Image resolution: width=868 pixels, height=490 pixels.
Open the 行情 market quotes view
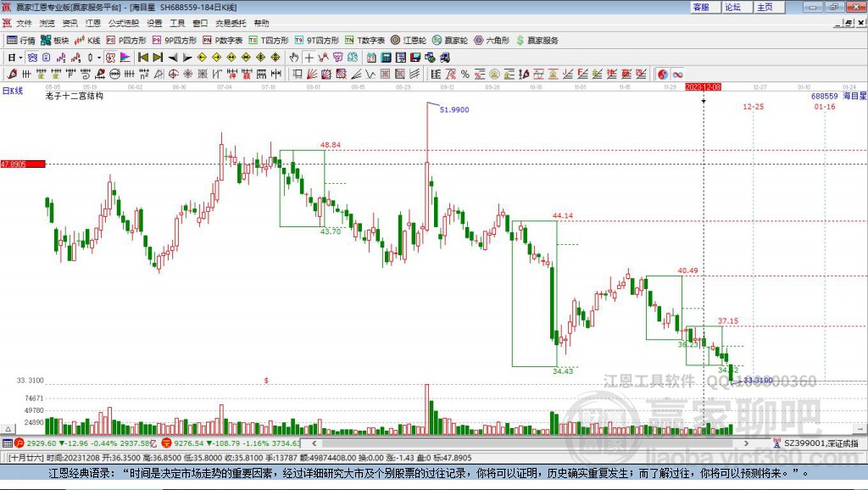[x=20, y=41]
